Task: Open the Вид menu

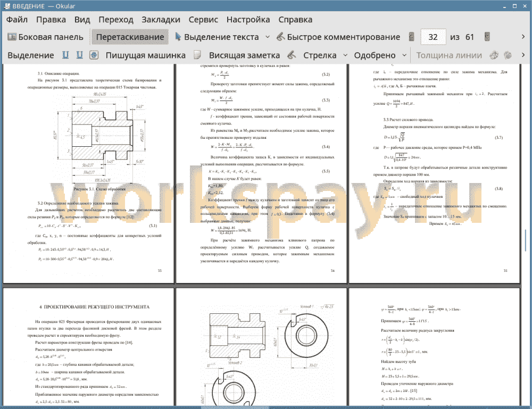Action: [82, 20]
